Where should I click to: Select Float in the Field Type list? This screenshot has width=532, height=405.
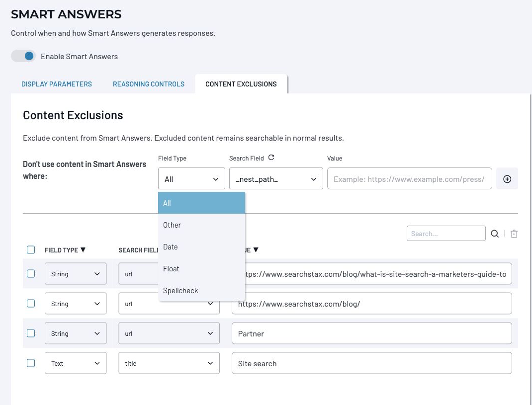coord(201,269)
